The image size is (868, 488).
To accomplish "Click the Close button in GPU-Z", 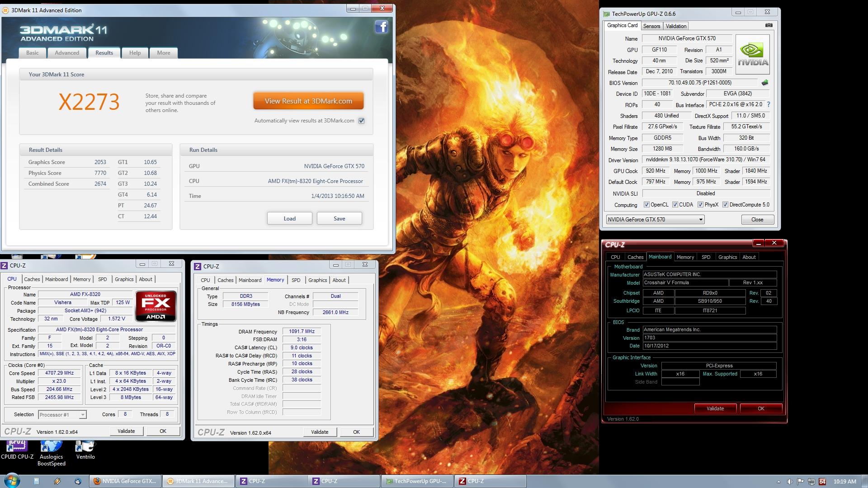I will [x=757, y=220].
